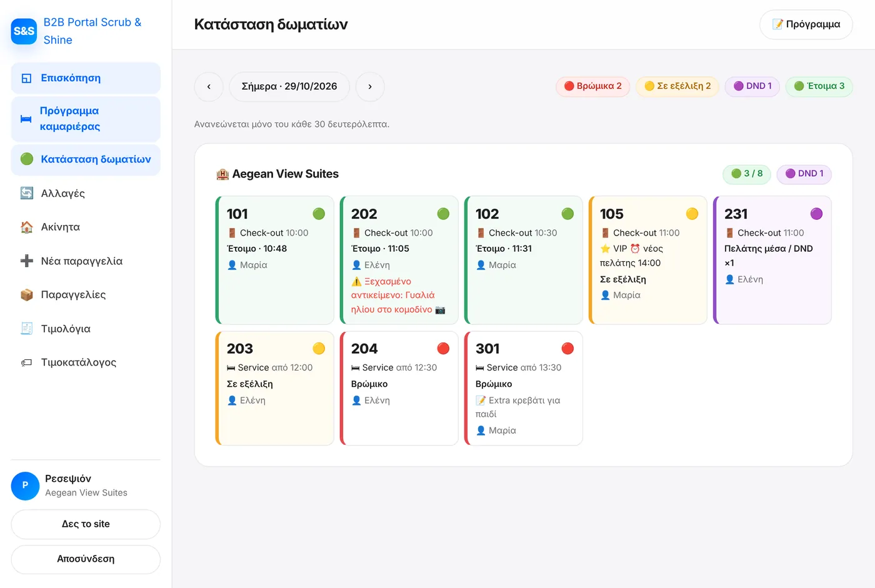The image size is (875, 588).
Task: Click the Πρόγραμμα button in header
Action: pyautogui.click(x=806, y=24)
